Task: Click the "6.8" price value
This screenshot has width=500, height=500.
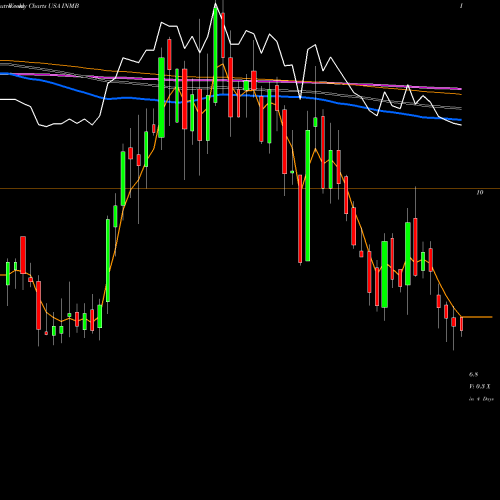Action: [x=473, y=375]
